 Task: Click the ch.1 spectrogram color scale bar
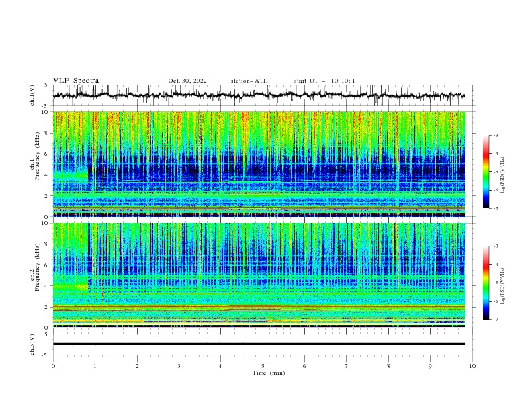(486, 172)
